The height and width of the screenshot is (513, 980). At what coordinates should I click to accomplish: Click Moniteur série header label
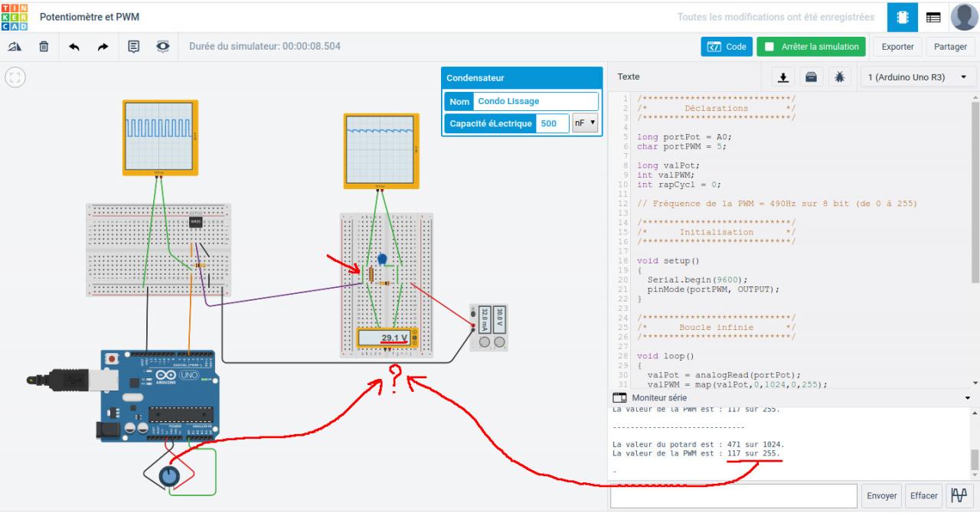pyautogui.click(x=659, y=398)
